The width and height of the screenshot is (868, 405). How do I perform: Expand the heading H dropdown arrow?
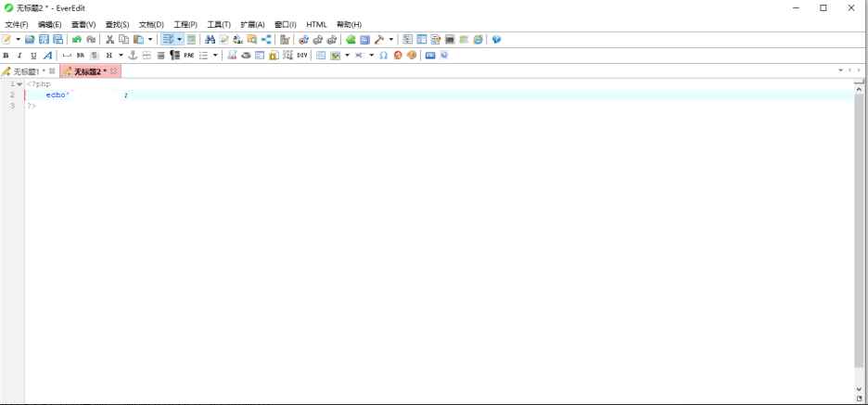click(x=121, y=56)
